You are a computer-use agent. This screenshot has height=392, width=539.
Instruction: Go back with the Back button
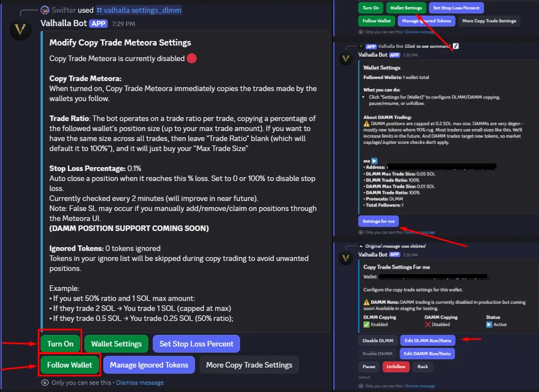(422, 366)
